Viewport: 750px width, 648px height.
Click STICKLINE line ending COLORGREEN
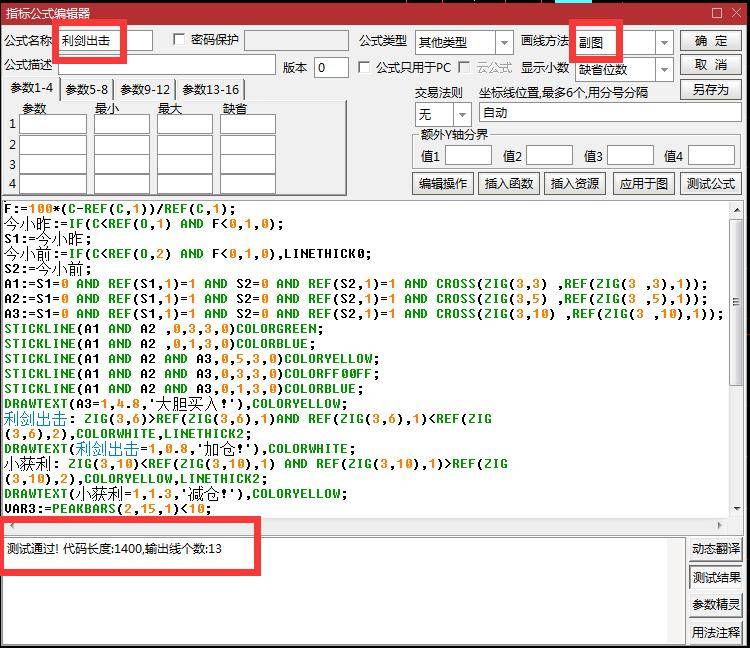pyautogui.click(x=164, y=329)
